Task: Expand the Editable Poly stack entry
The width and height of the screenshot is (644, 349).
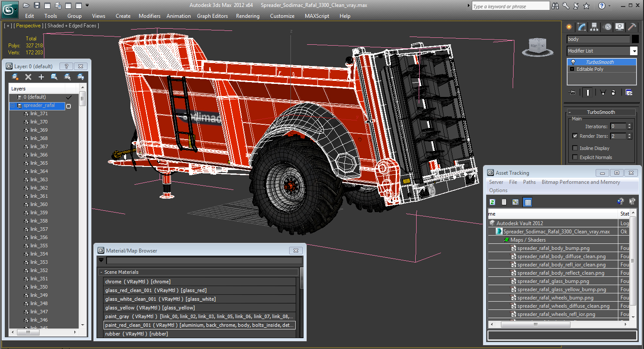Action: (x=572, y=69)
